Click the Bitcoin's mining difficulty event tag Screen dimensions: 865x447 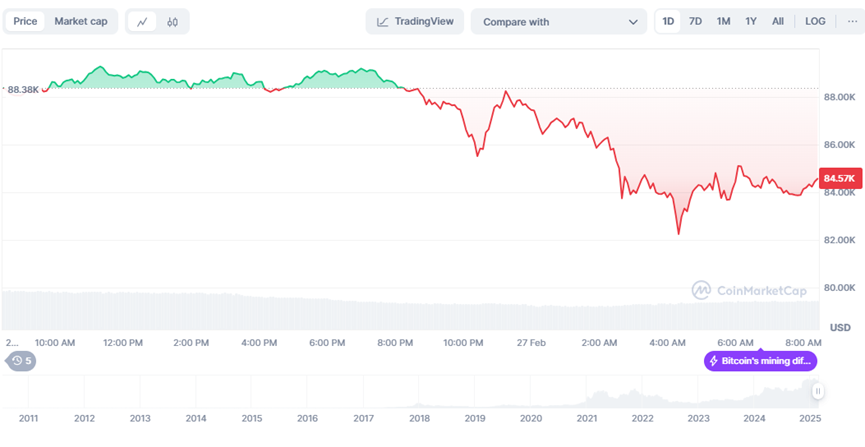762,361
